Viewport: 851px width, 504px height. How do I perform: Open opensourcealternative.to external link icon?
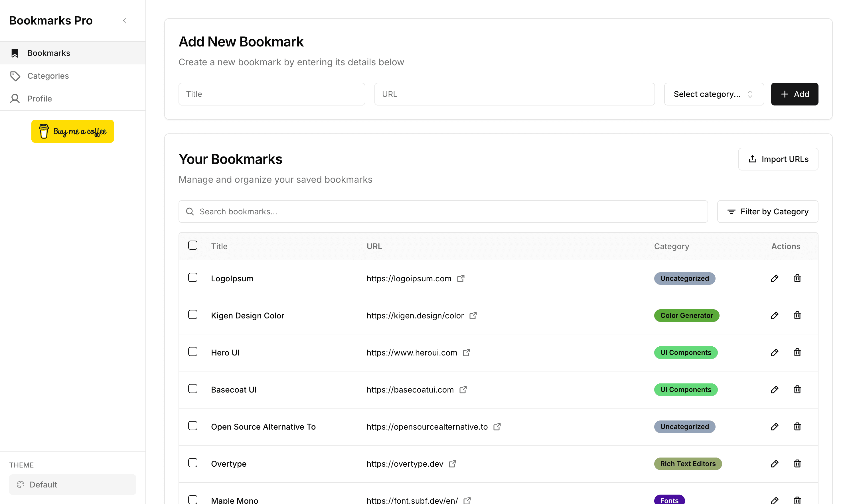[x=497, y=426]
